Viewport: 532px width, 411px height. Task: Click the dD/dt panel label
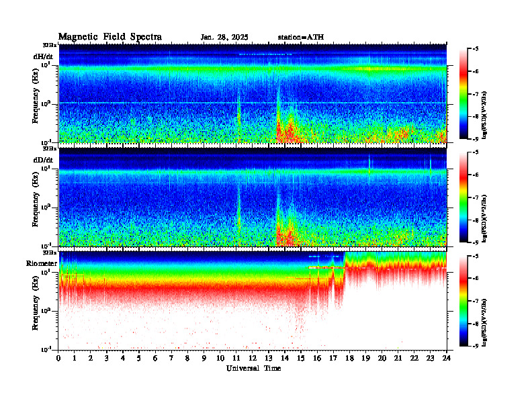[x=43, y=160]
